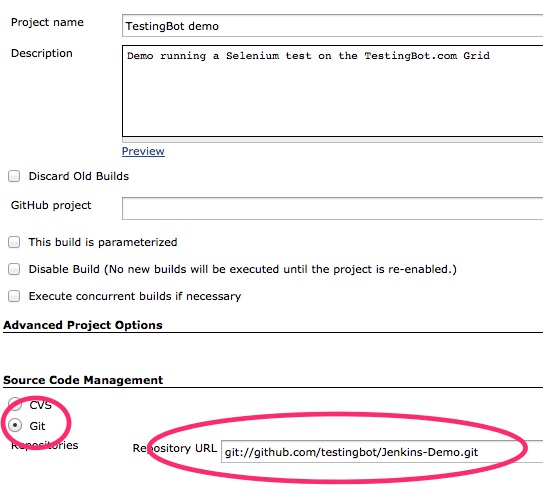Click the Source Code Management heading
This screenshot has height=494, width=543.
click(x=83, y=380)
